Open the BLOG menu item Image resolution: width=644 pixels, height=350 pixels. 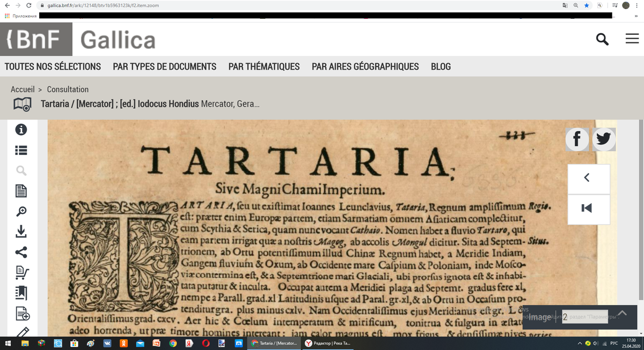(441, 66)
